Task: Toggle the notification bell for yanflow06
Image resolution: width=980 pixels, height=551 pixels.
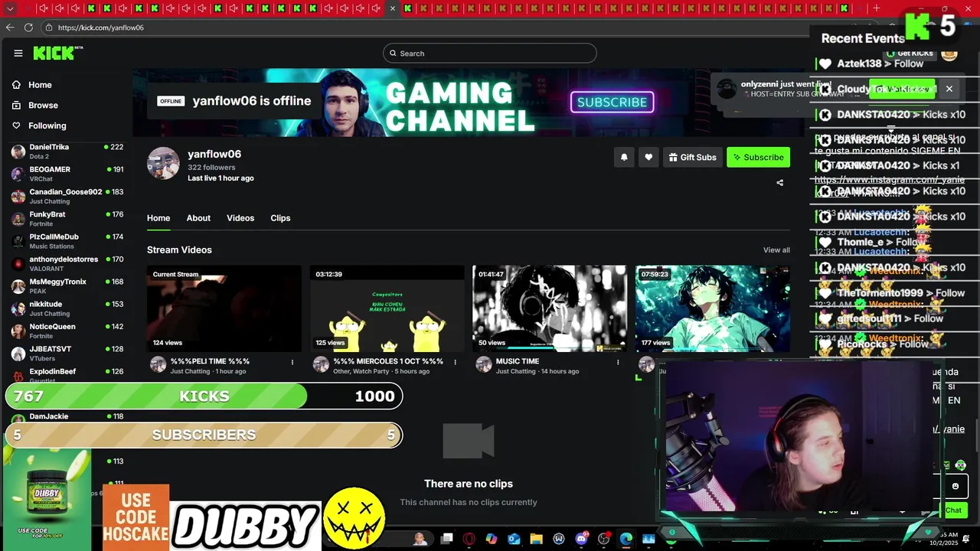Action: point(624,157)
